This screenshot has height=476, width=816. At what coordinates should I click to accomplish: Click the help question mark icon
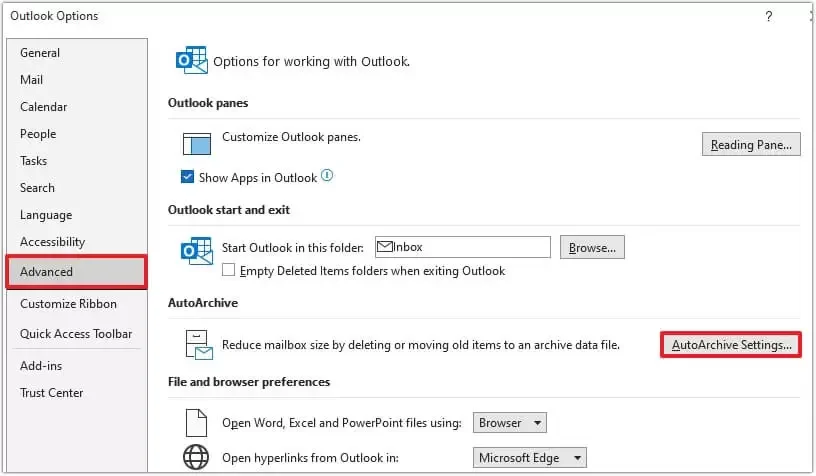[x=769, y=17]
